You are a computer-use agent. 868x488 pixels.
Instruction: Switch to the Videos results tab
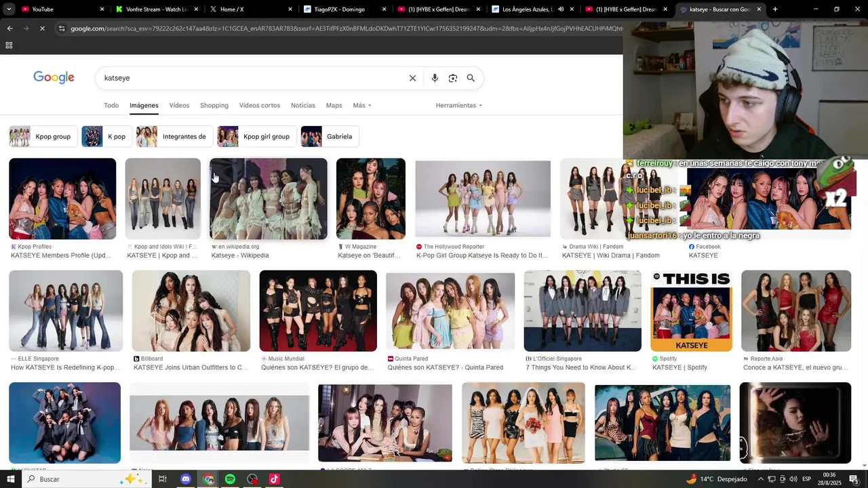(179, 105)
